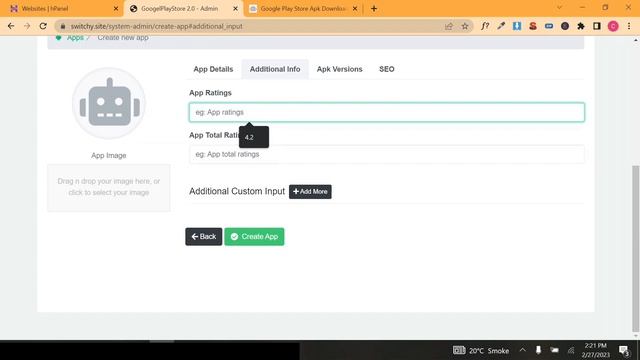This screenshot has width=640, height=360.
Task: Open the network tray icon
Action: (x=571, y=350)
